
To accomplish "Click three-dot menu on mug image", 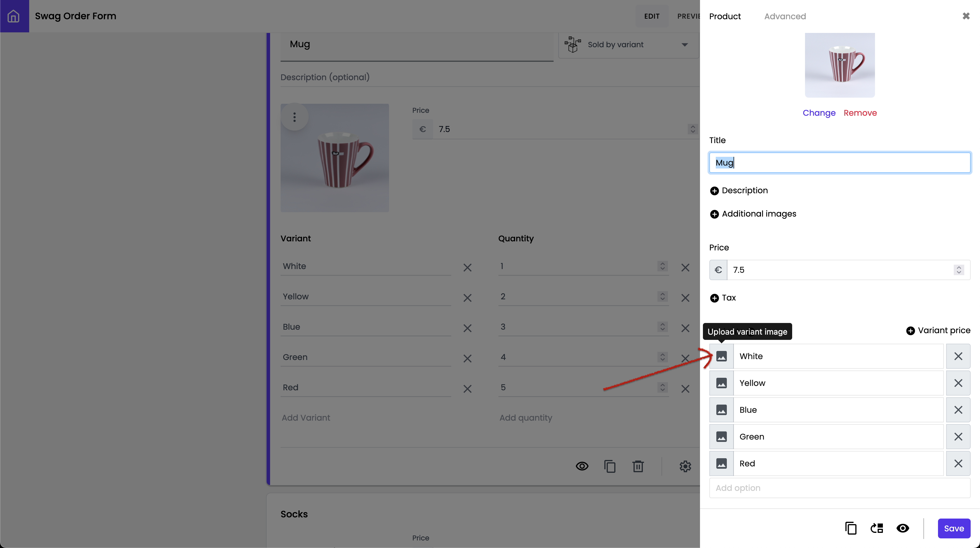I will 295,117.
